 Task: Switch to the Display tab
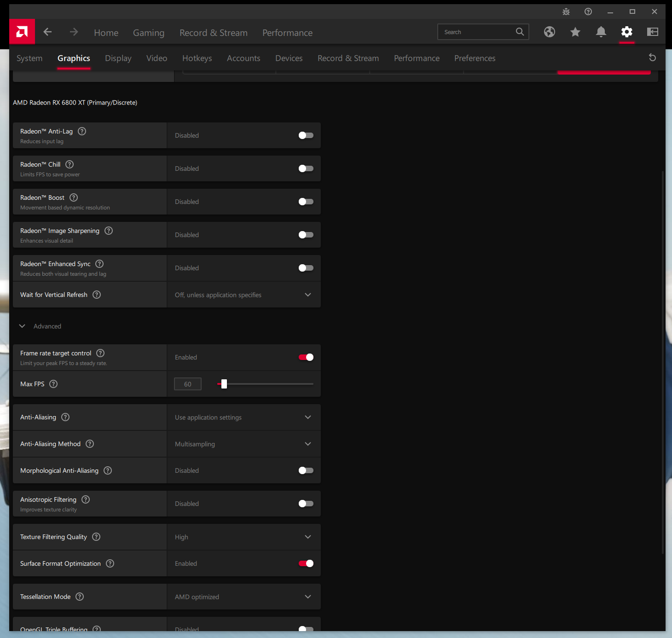(118, 58)
